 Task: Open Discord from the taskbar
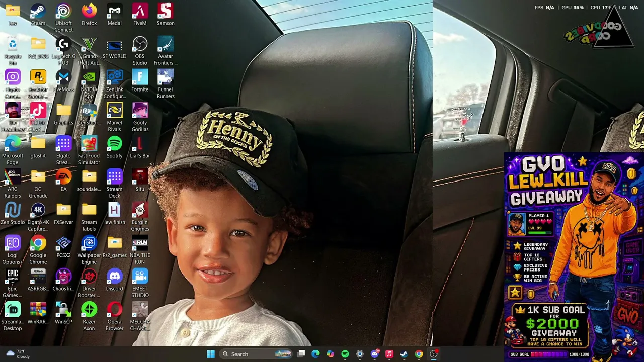(x=374, y=354)
